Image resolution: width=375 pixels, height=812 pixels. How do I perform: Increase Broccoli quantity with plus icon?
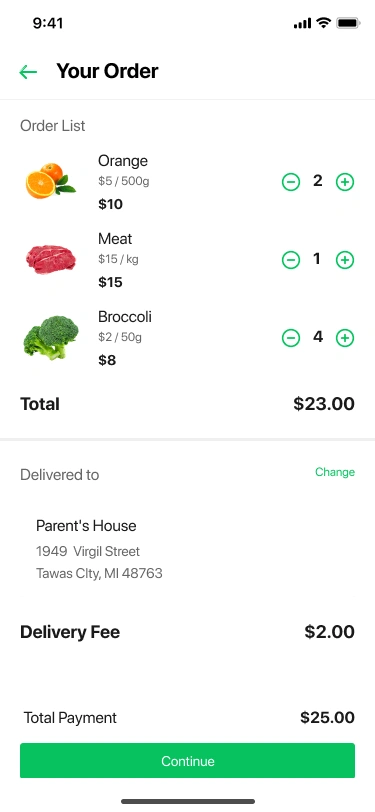coord(345,338)
